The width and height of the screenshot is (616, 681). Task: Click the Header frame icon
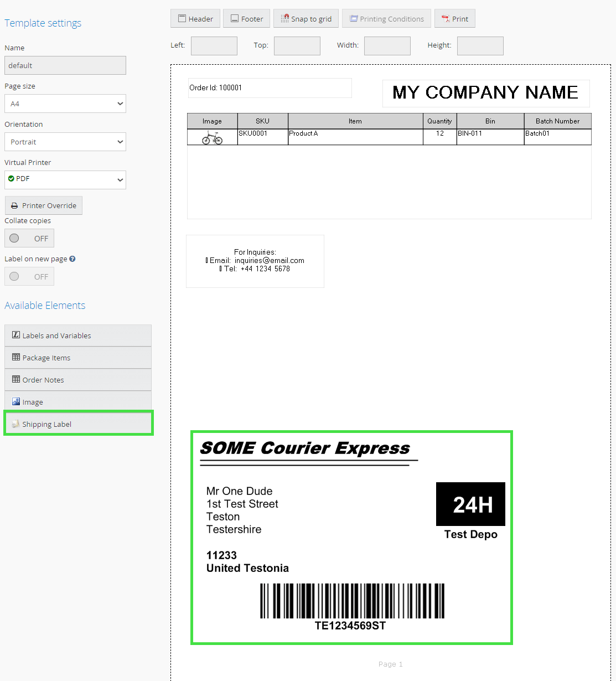(182, 19)
